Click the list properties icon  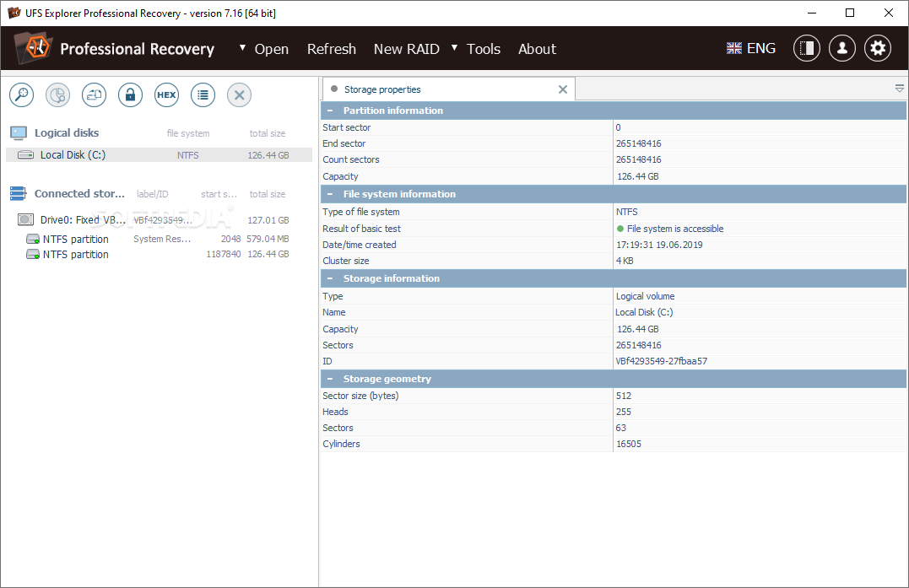203,95
